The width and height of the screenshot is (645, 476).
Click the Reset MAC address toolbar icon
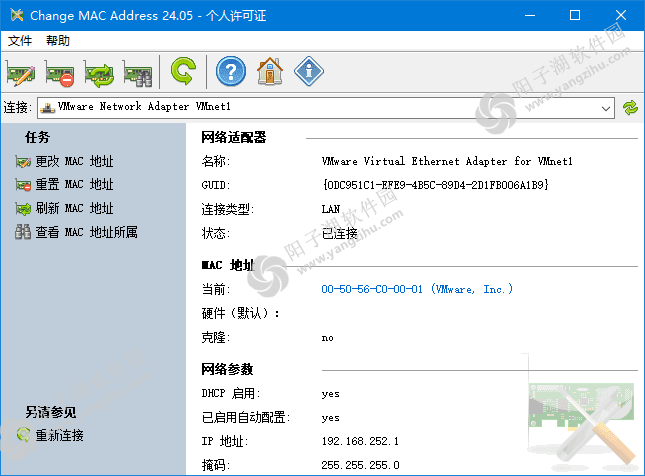60,74
